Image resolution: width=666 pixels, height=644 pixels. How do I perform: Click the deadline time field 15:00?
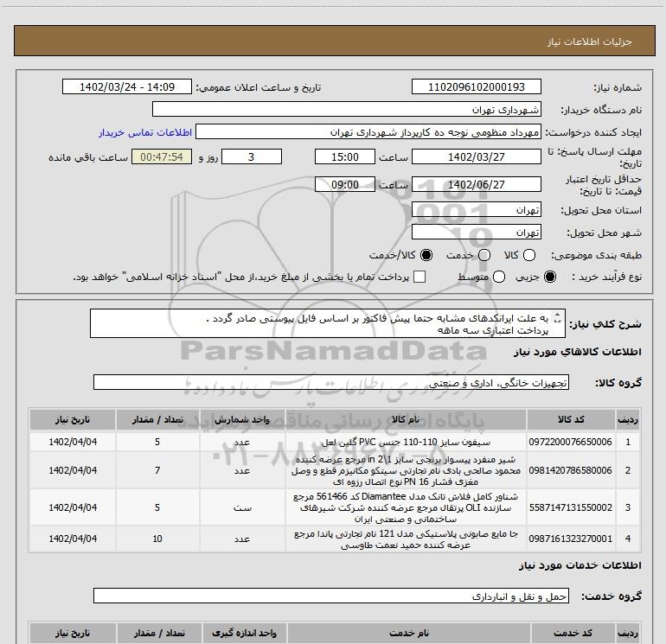345,156
